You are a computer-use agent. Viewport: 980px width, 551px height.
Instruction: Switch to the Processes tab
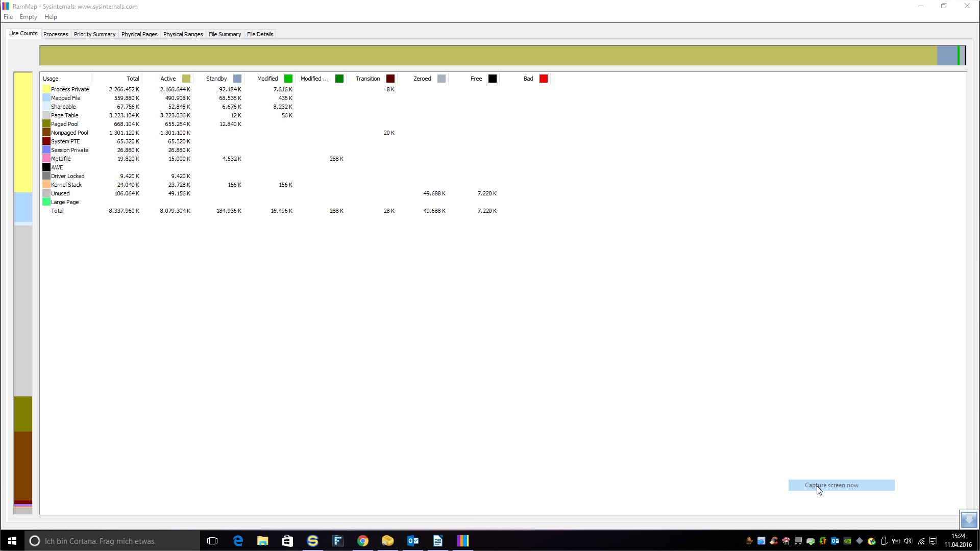(56, 34)
